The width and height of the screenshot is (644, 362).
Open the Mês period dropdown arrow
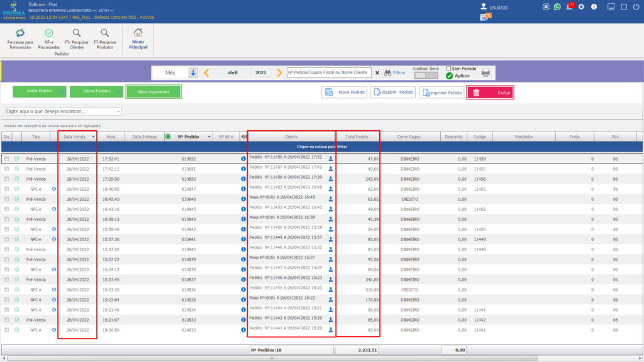click(x=193, y=73)
